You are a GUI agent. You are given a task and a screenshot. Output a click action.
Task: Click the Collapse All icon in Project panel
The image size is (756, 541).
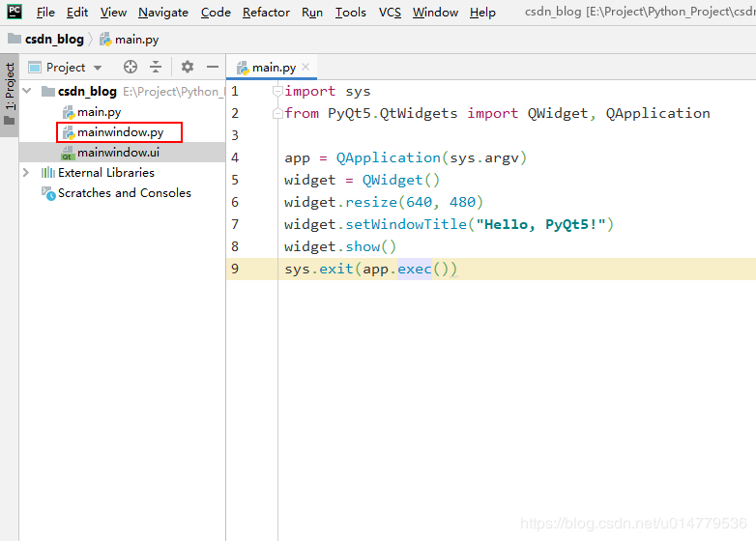coord(156,67)
